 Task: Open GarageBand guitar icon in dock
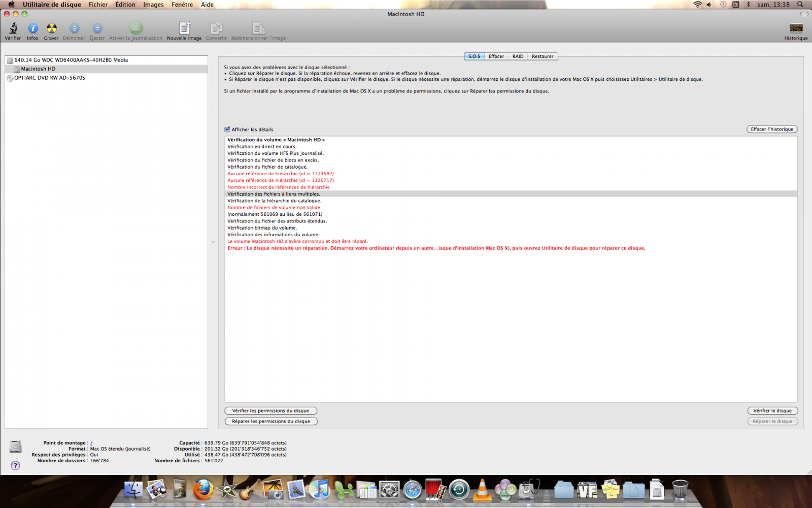[x=250, y=490]
